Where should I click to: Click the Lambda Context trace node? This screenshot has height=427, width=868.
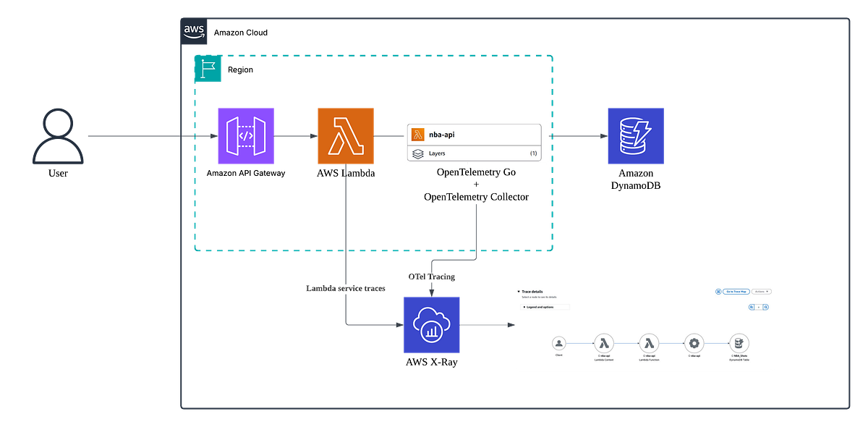click(604, 343)
